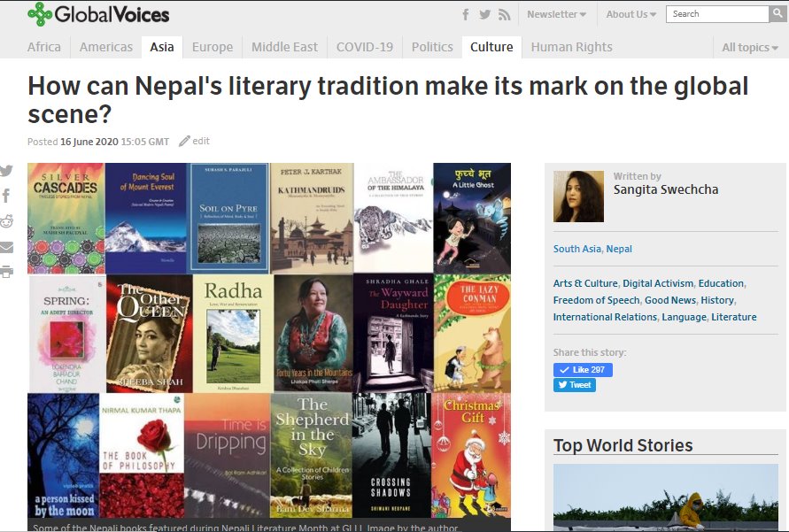The height and width of the screenshot is (532, 789).
Task: Open the South Asia region link
Action: click(577, 249)
